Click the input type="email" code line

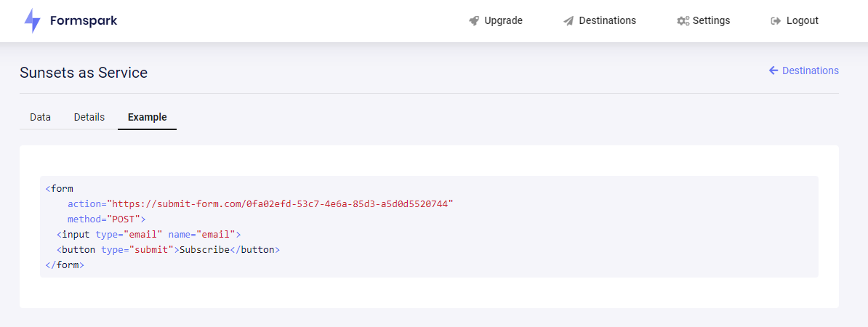click(x=149, y=234)
